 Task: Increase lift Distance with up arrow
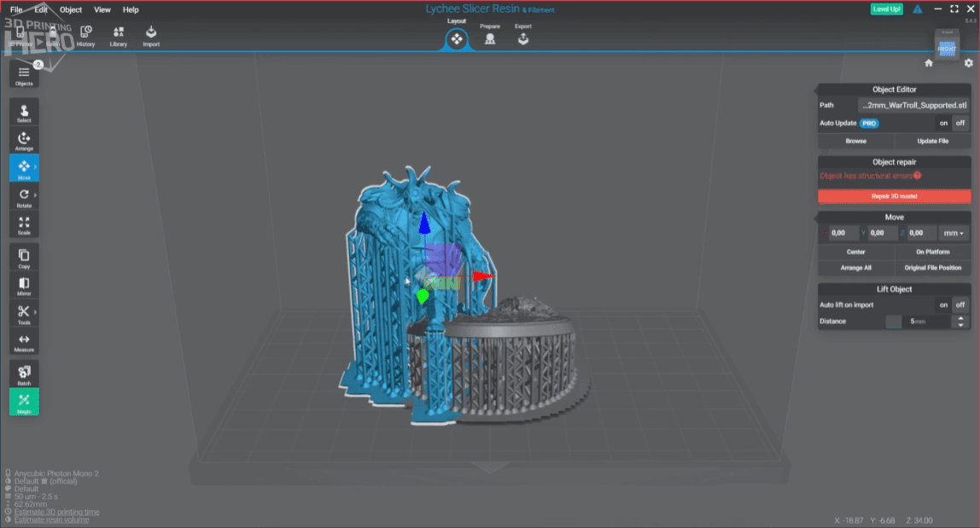click(x=960, y=318)
